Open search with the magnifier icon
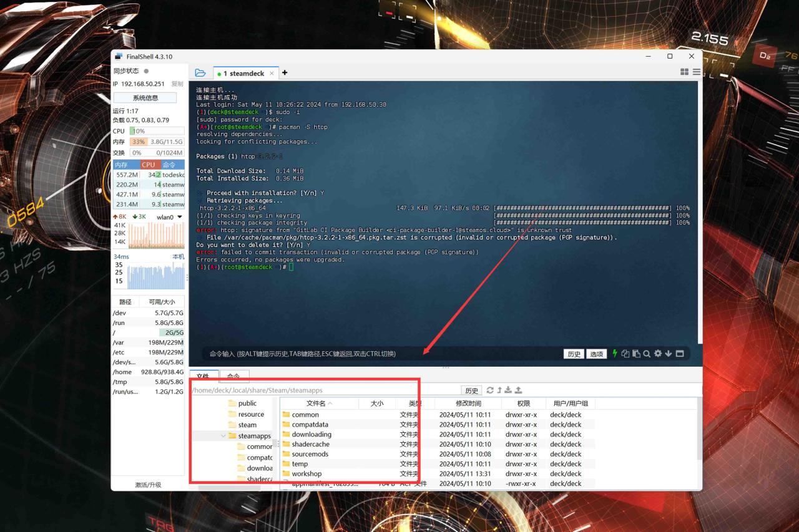 point(647,354)
